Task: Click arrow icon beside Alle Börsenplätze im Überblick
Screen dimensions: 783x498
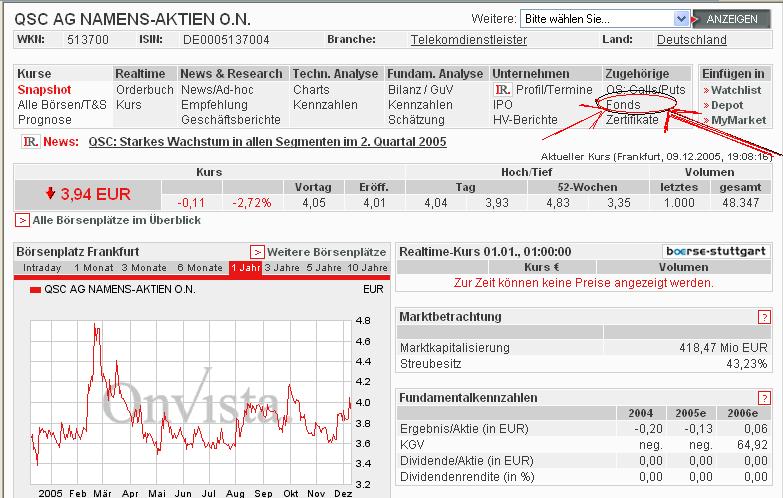Action: click(22, 220)
